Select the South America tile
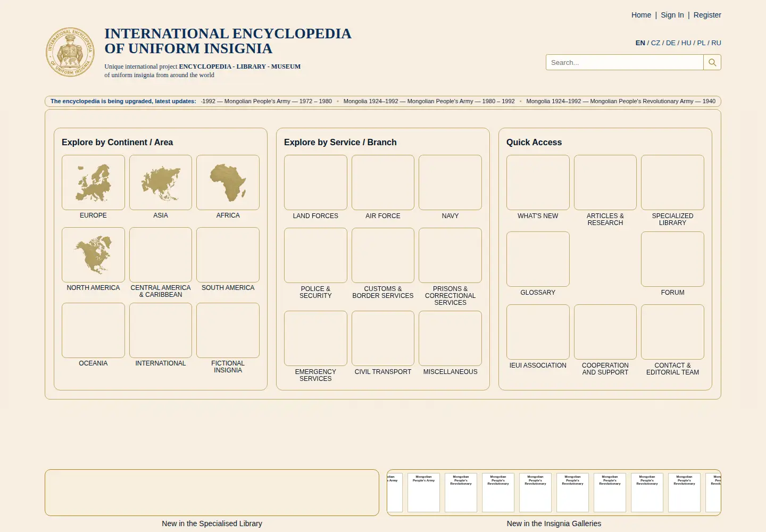 pyautogui.click(x=228, y=255)
